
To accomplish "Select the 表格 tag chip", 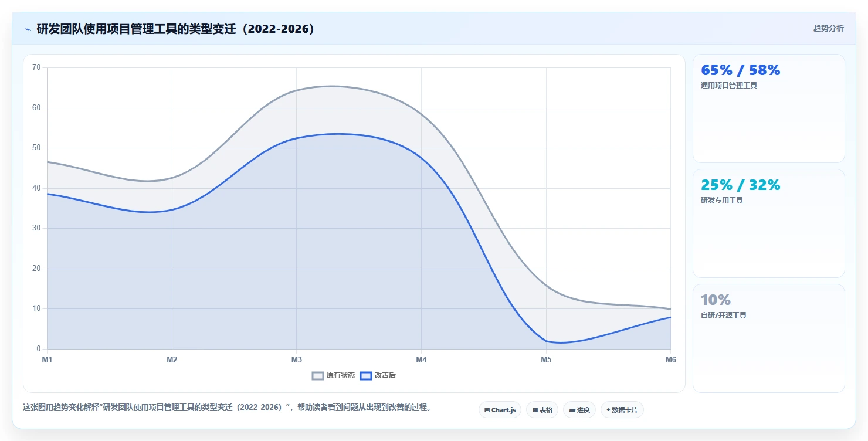I will 542,410.
